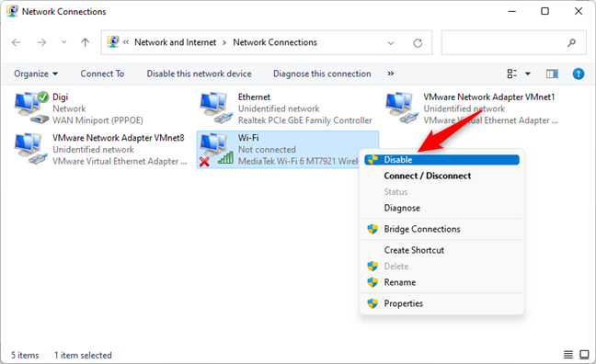
Task: Select the Digi WAN Miniport connection icon
Action: tap(31, 108)
